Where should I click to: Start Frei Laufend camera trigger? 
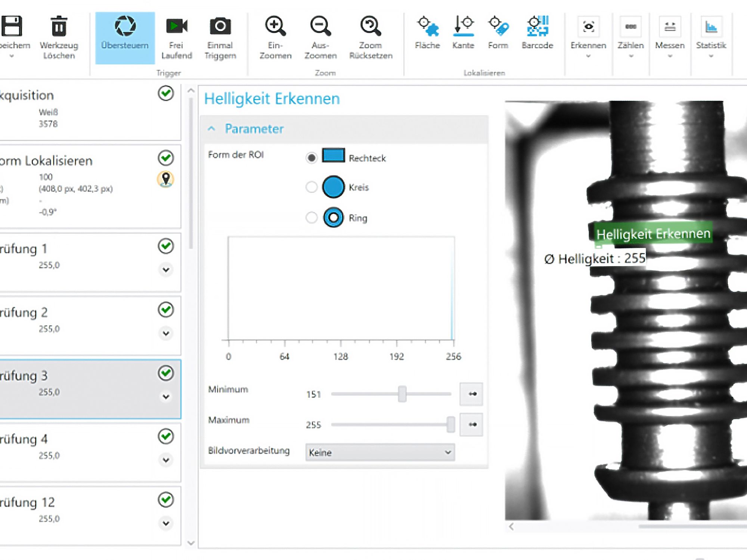177,26
